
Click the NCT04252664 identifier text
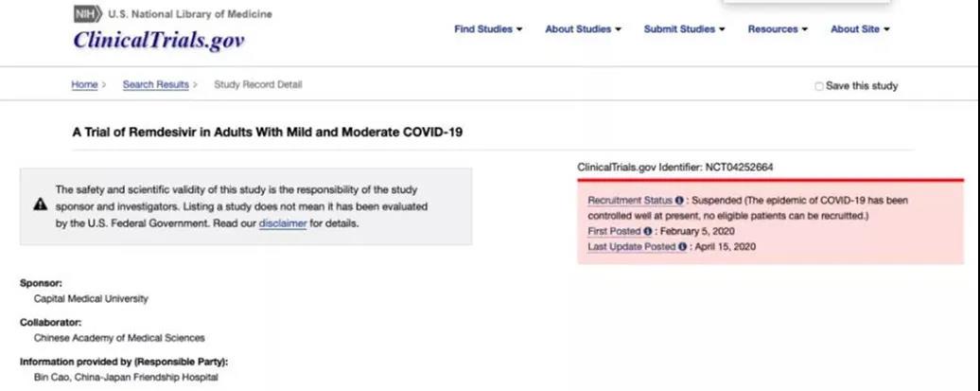click(x=740, y=168)
